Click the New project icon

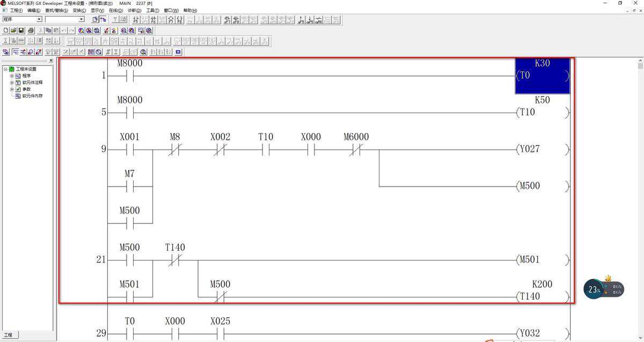click(x=6, y=31)
